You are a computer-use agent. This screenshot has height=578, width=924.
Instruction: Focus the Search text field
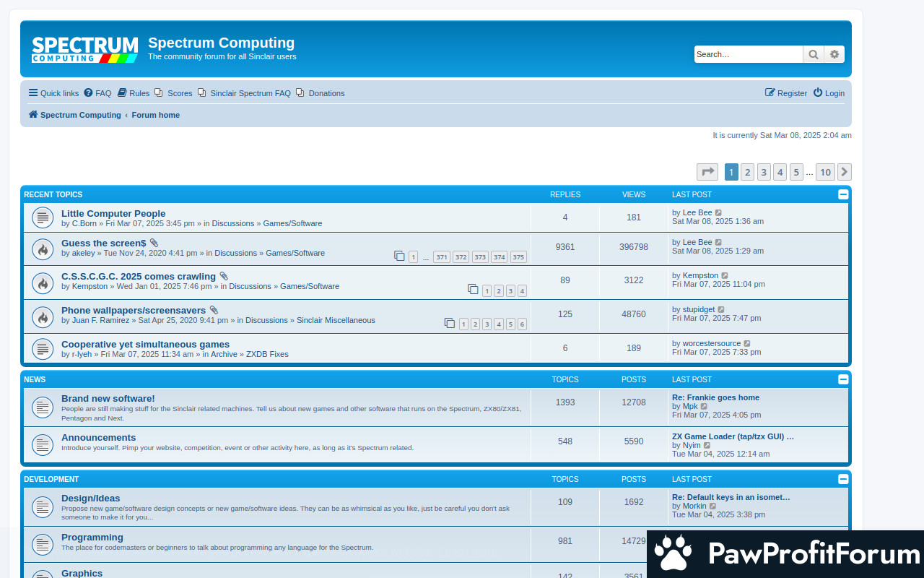pyautogui.click(x=749, y=54)
